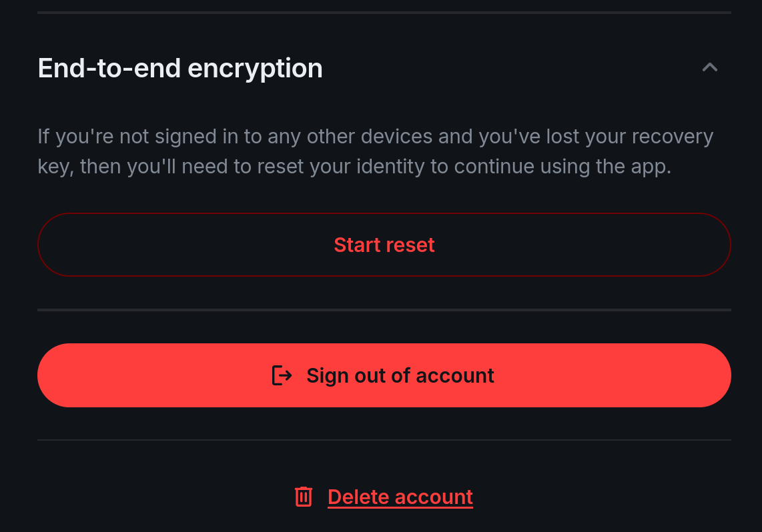Click the delete icon beside Delete account
The image size is (762, 532).
coord(304,497)
